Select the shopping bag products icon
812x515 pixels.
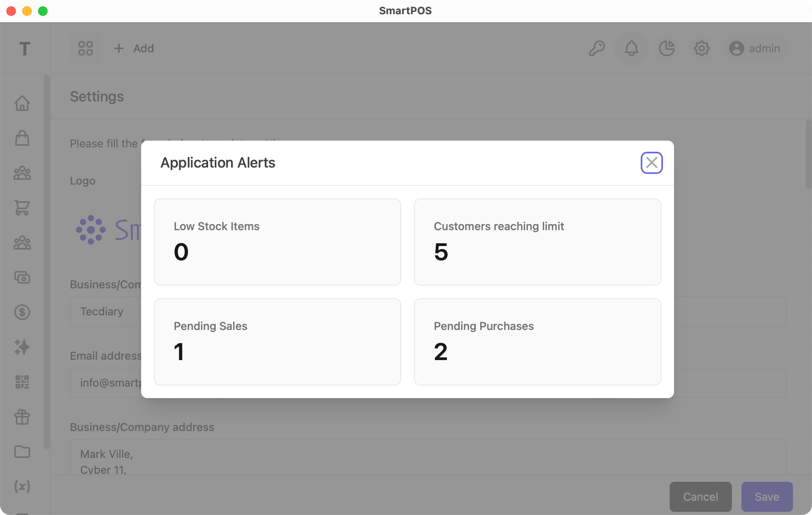[23, 138]
